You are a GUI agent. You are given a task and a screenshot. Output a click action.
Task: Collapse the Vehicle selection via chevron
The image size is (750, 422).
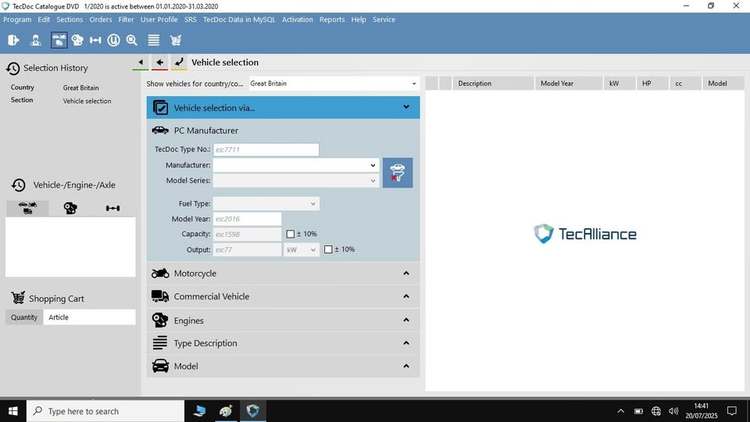click(406, 107)
